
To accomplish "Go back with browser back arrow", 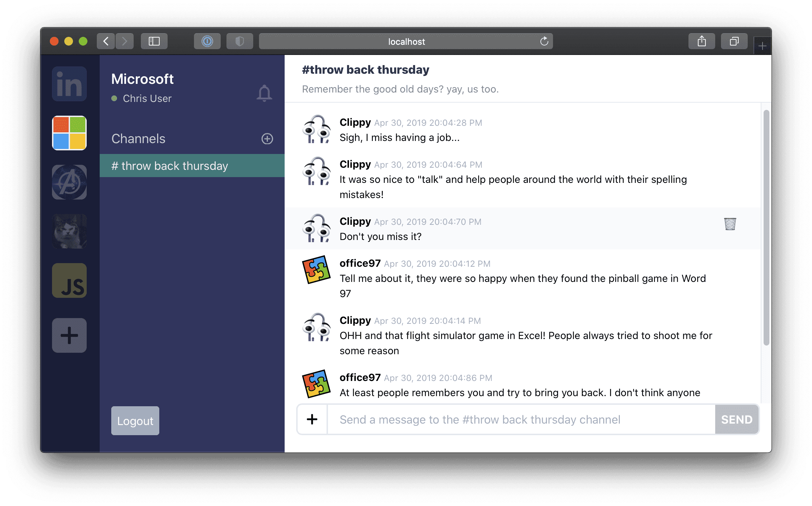I will (106, 41).
